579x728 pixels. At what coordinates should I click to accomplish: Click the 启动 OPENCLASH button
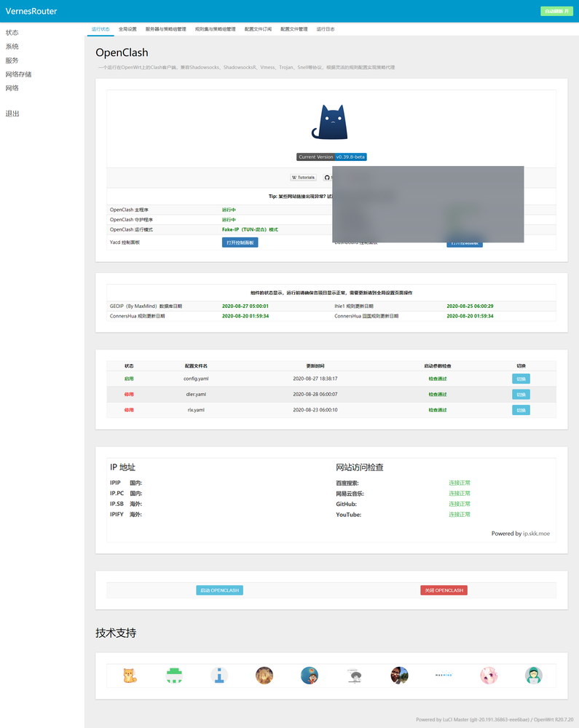click(220, 590)
